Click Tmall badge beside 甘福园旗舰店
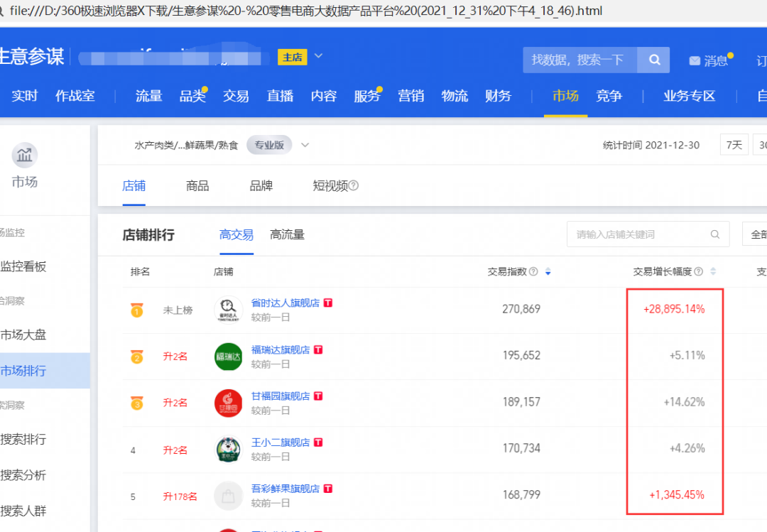767x532 pixels. tap(318, 396)
